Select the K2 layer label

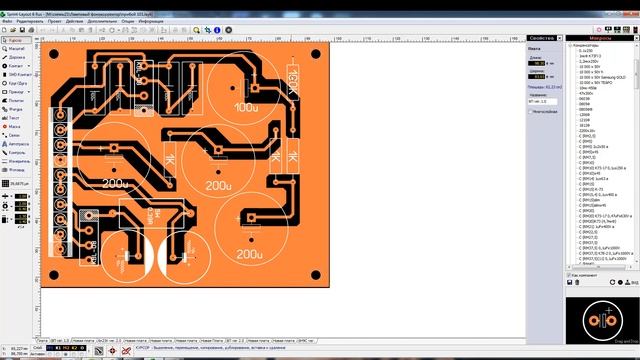74,348
